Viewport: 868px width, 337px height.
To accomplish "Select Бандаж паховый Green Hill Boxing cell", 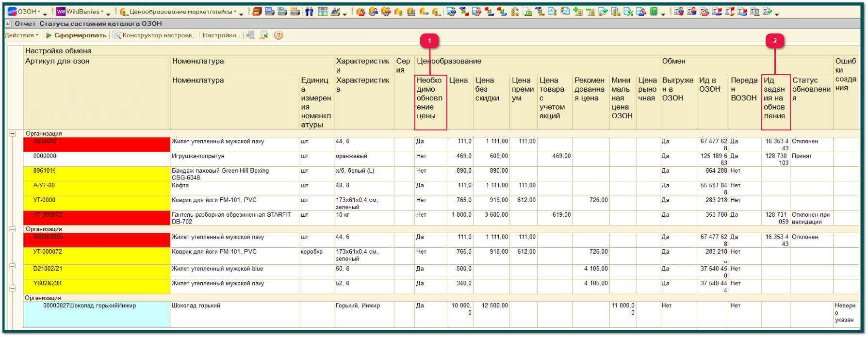I will pos(234,174).
